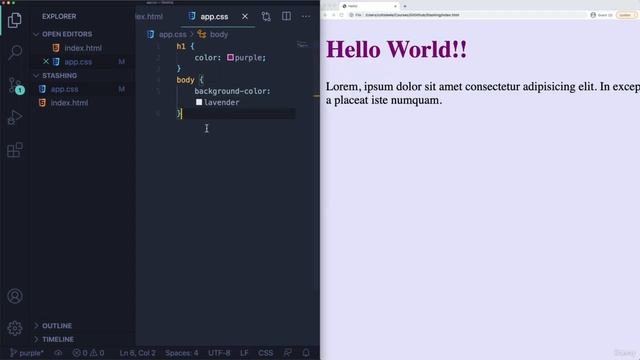The width and height of the screenshot is (640, 360).
Task: Change the UTF-8 encoding setting
Action: coord(219,353)
